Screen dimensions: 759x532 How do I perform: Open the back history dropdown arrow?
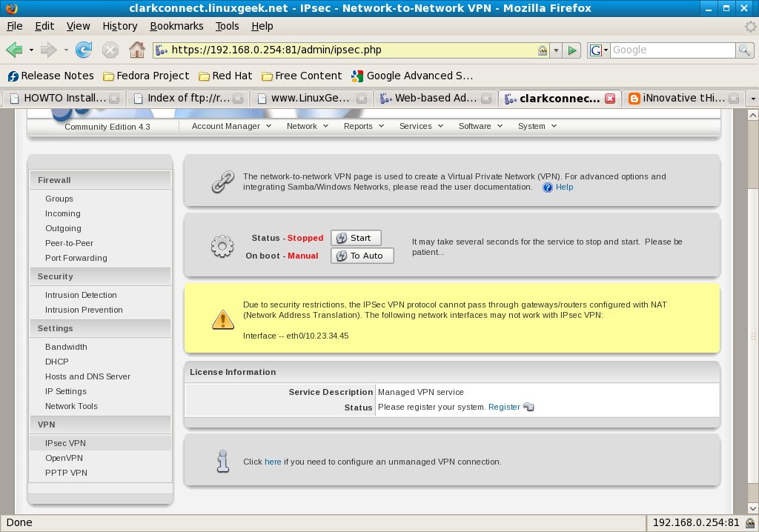(31, 50)
